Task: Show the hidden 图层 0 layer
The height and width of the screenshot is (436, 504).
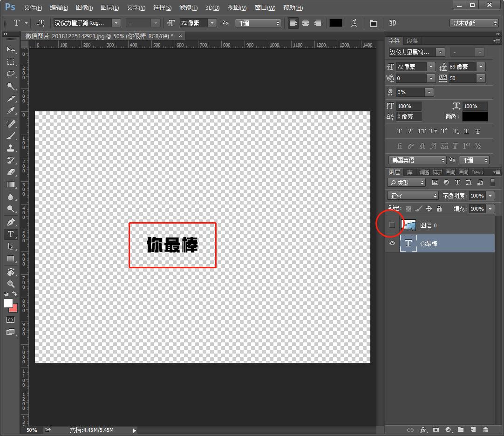Action: coord(392,225)
